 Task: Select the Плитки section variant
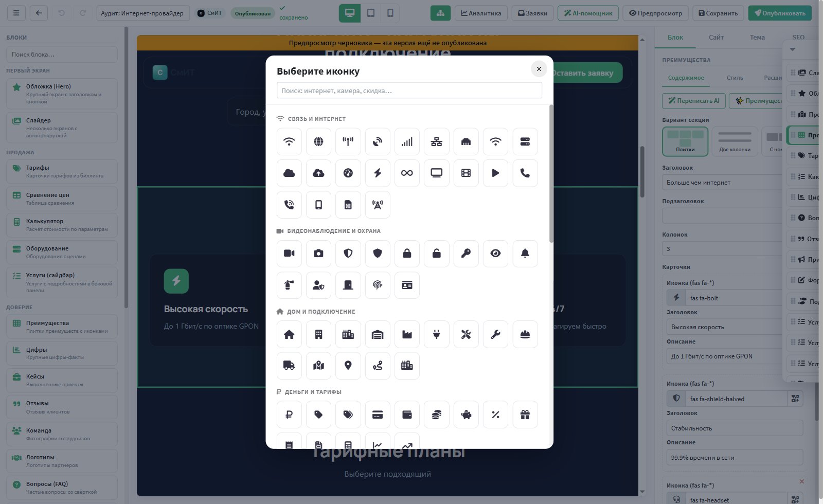pyautogui.click(x=685, y=141)
